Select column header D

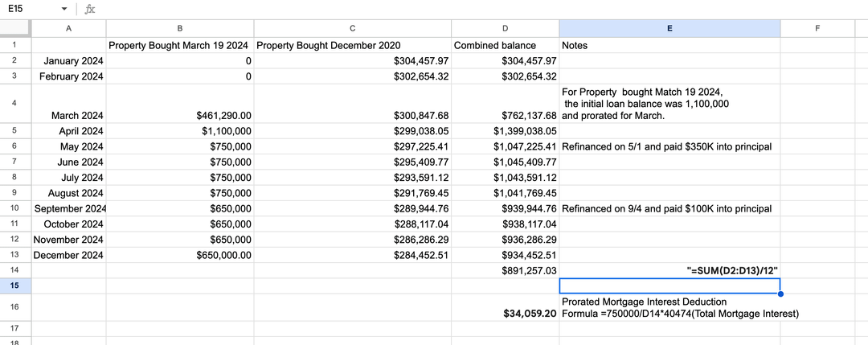(505, 28)
